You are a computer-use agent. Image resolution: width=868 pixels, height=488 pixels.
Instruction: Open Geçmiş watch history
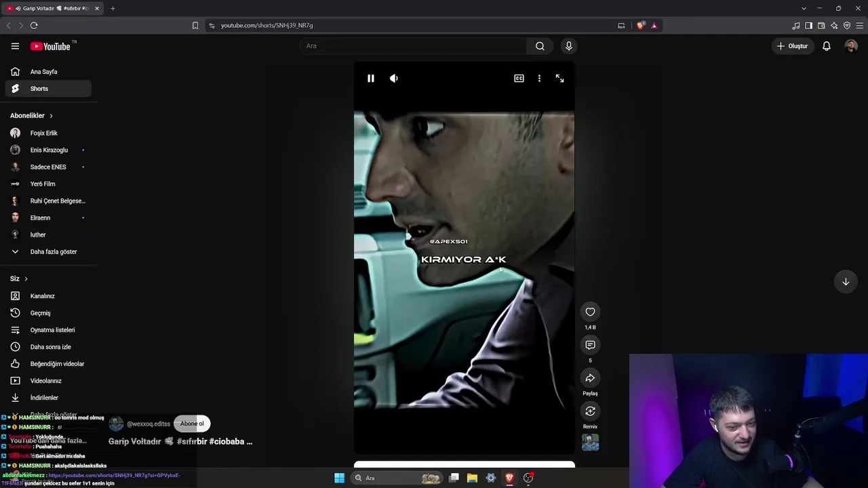click(48, 313)
